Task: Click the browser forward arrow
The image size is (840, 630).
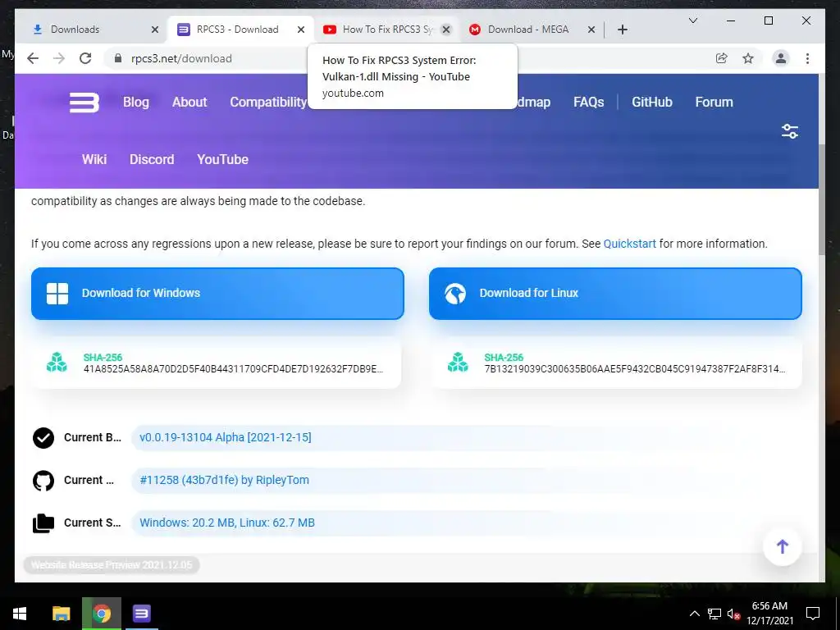Action: (59, 58)
